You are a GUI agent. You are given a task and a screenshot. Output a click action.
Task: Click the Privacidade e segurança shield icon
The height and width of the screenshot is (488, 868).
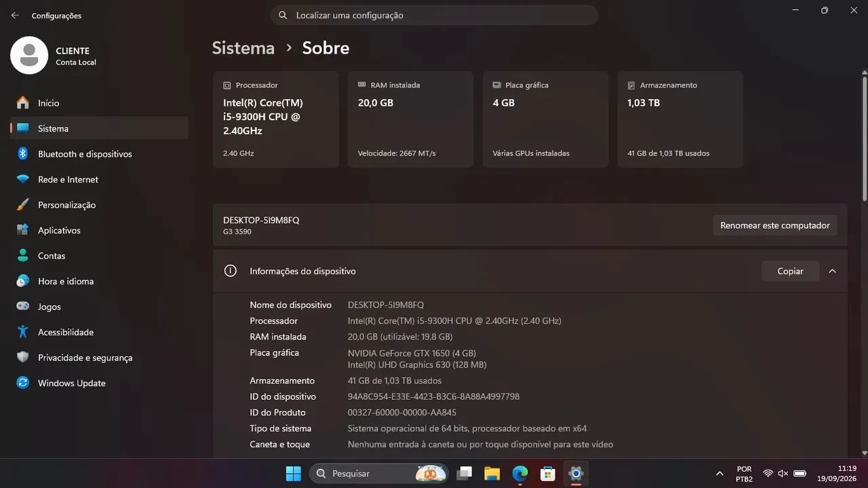(x=23, y=357)
